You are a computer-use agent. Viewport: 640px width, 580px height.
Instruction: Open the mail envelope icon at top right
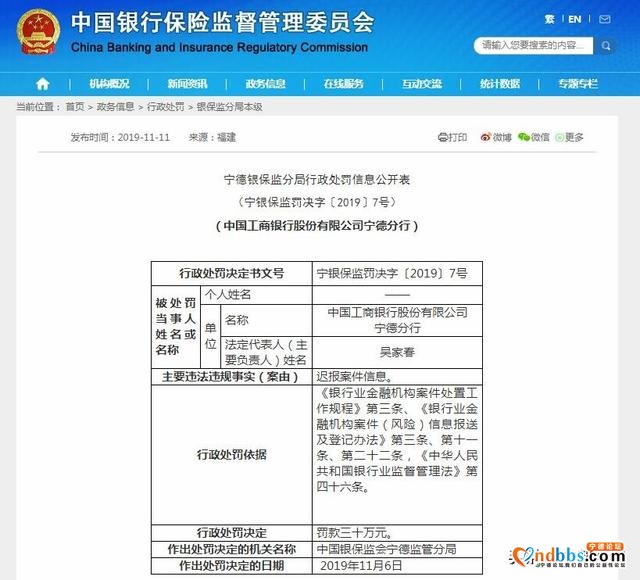pyautogui.click(x=604, y=19)
